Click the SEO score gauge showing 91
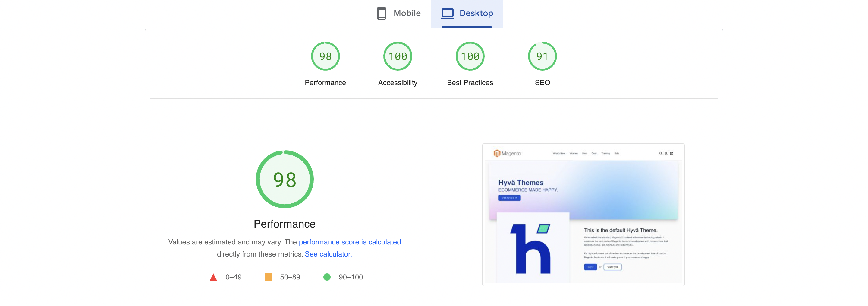 (x=542, y=56)
